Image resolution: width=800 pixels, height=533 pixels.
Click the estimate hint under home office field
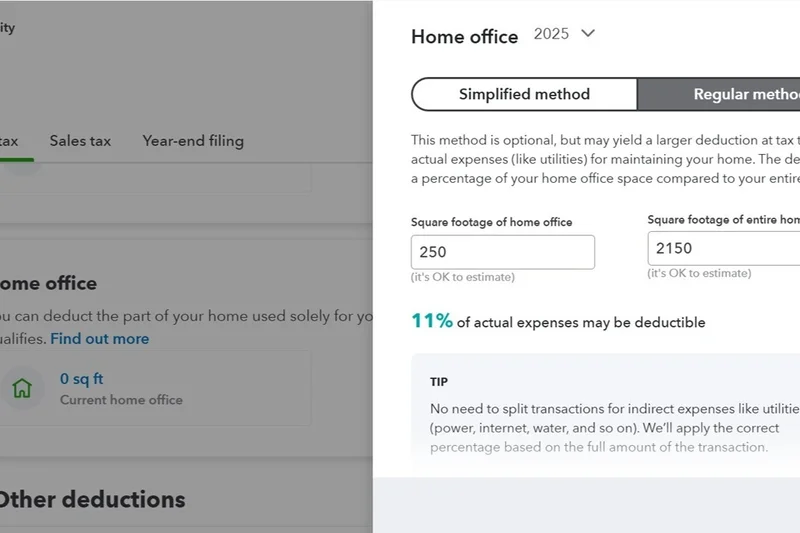point(462,277)
